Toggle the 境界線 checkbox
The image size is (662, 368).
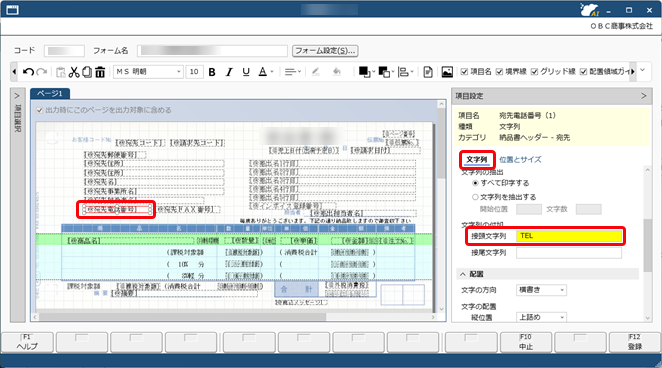point(499,72)
